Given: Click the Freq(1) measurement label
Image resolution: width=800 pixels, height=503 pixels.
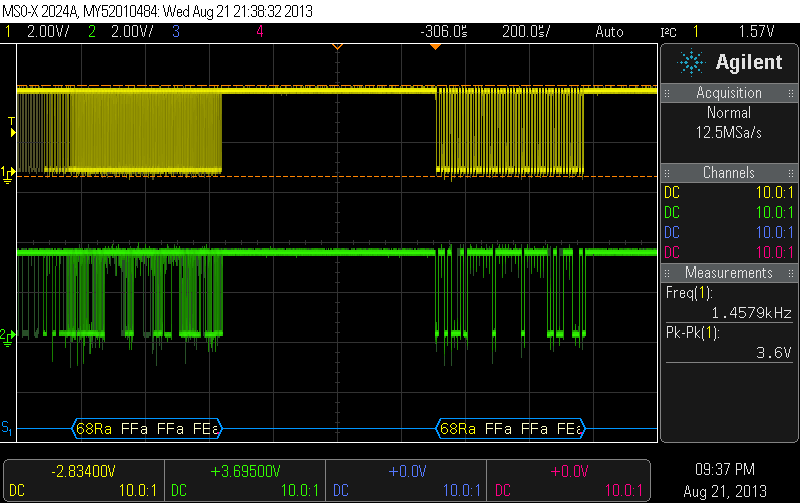Looking at the screenshot, I should tap(689, 293).
